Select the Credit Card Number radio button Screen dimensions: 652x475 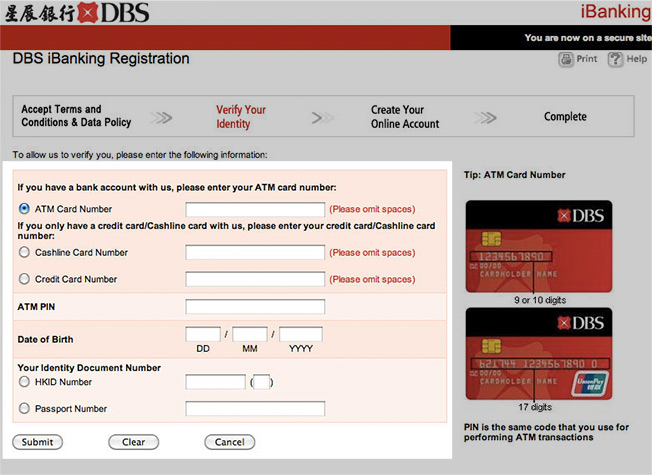(x=24, y=279)
